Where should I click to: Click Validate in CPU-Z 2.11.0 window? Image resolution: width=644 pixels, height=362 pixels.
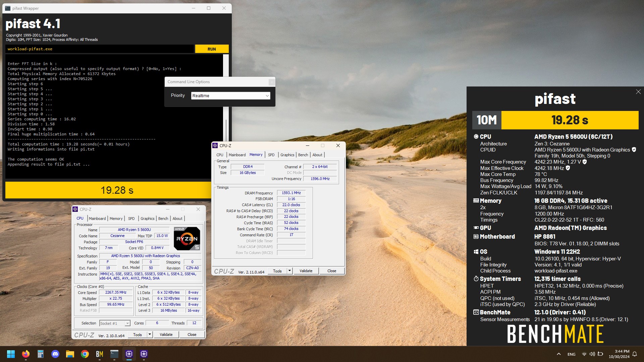click(306, 271)
